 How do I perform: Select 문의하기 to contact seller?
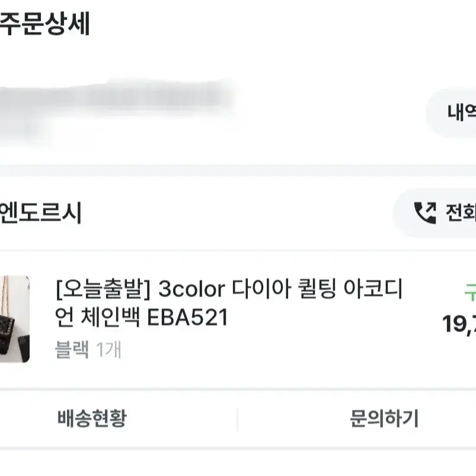click(x=384, y=418)
